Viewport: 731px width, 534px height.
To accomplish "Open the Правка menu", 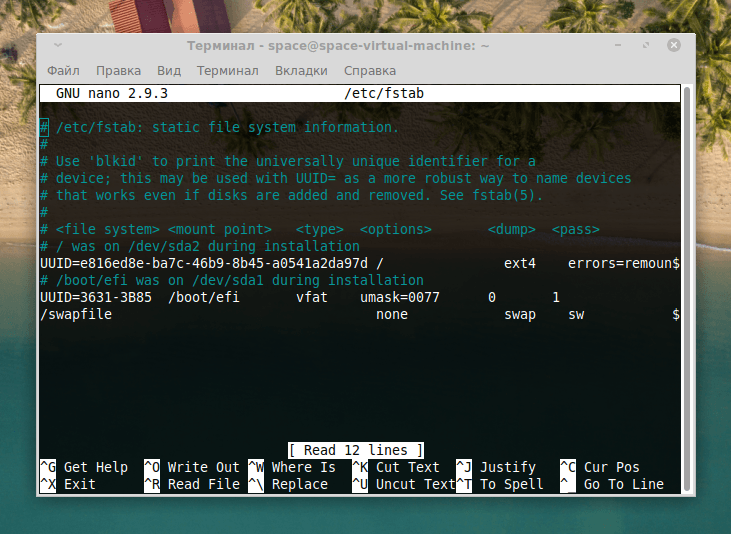I will pos(118,70).
